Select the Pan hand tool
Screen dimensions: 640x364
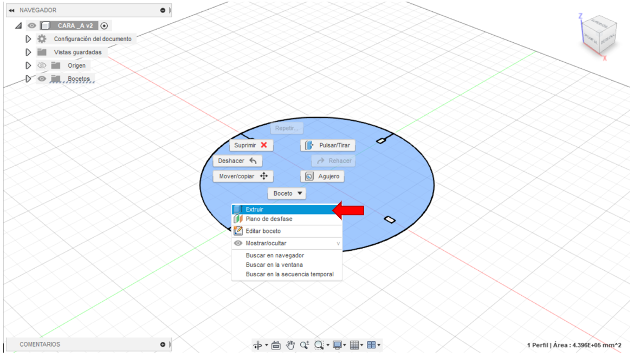click(x=290, y=345)
